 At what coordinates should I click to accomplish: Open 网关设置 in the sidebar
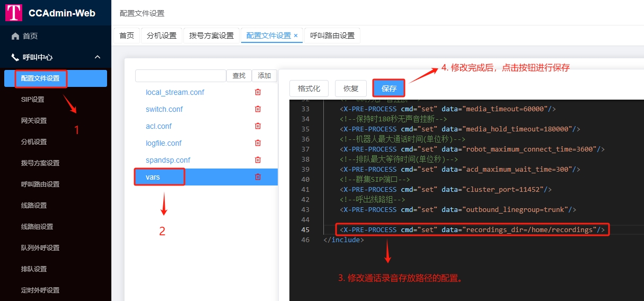pyautogui.click(x=56, y=121)
